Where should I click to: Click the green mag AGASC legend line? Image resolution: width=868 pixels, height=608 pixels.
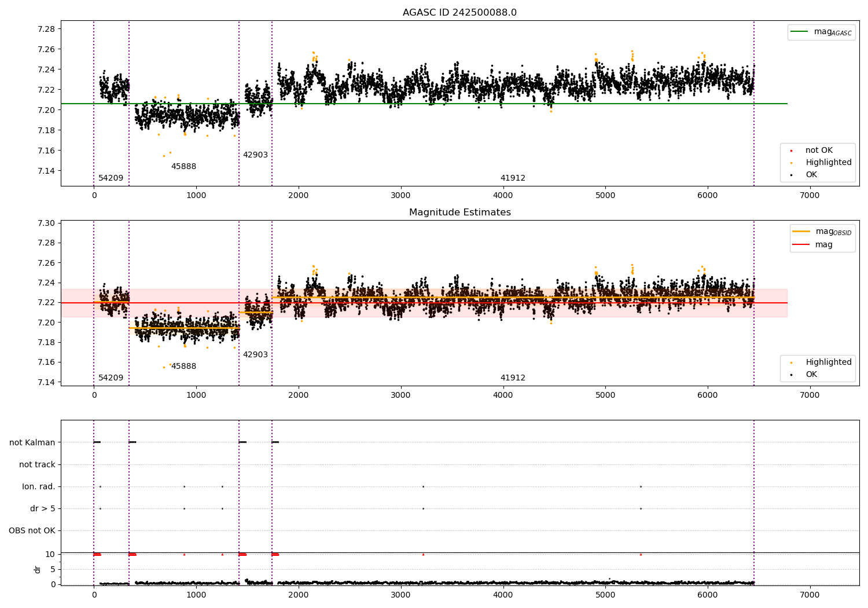800,32
